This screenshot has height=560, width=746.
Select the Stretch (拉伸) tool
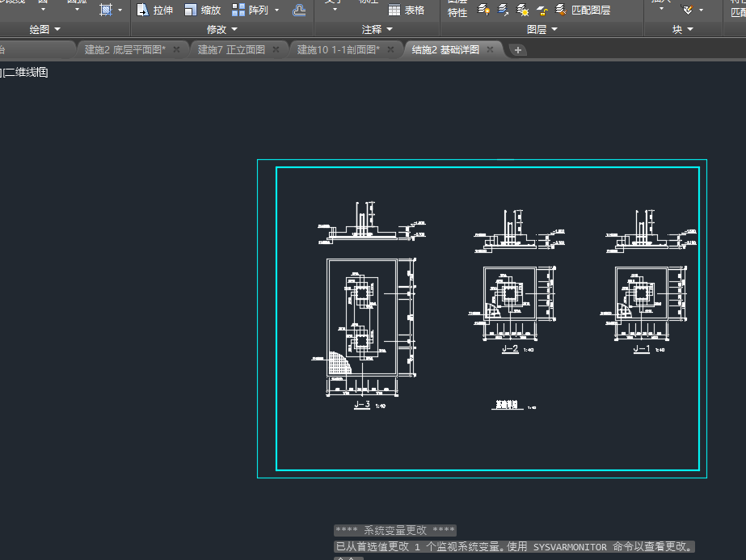(x=154, y=10)
